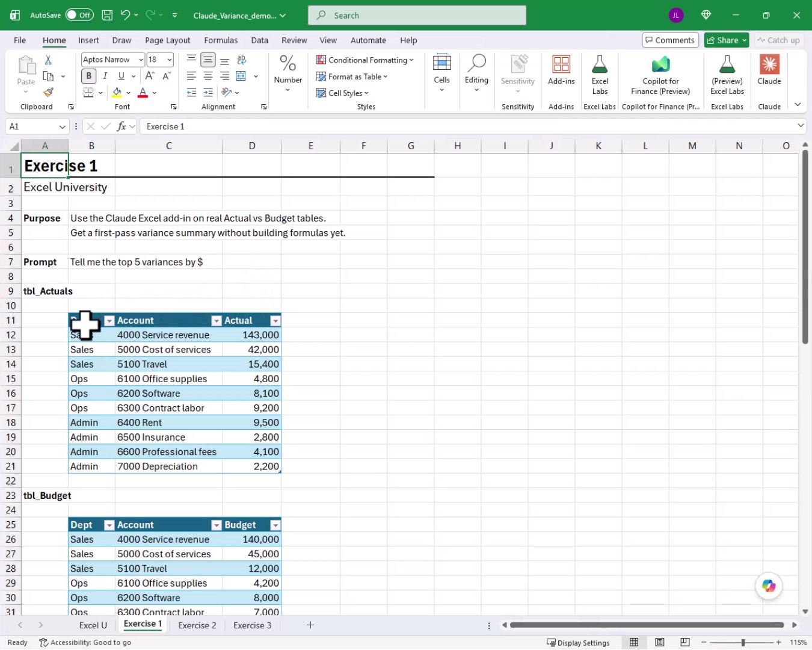Click the zoom slider handle
Screen dimensions: 812x650
[743, 643]
